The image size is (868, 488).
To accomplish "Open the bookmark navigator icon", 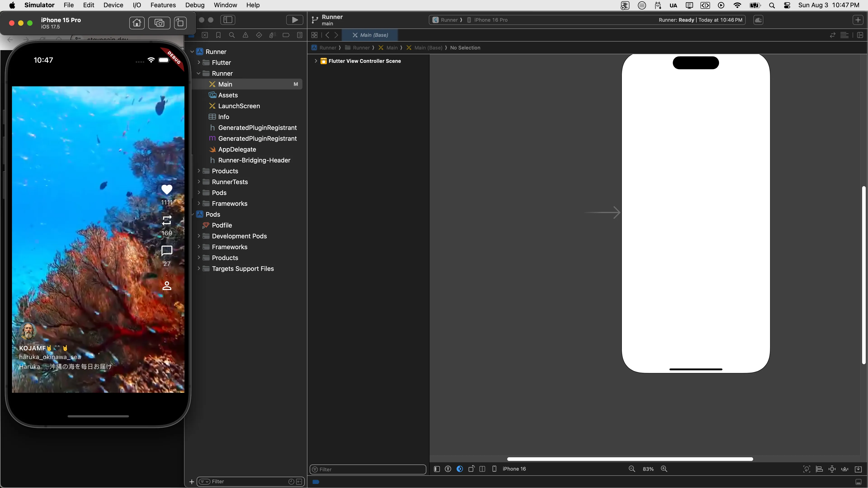I will pyautogui.click(x=218, y=35).
